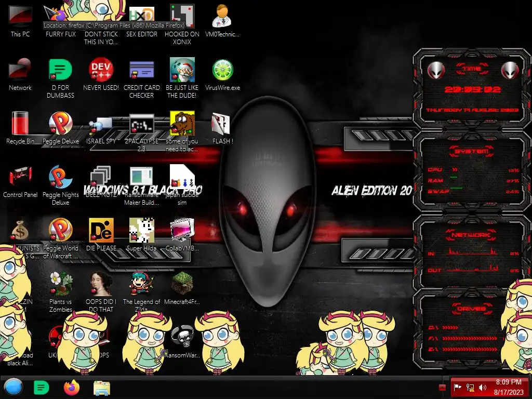
Task: Click the NEVER USED! Dev-C++ icon
Action: click(x=101, y=75)
